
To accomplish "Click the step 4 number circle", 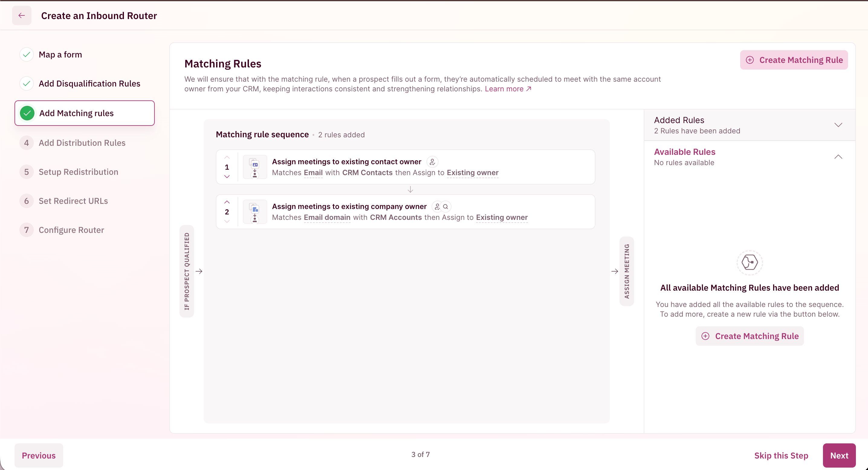I will click(x=27, y=143).
